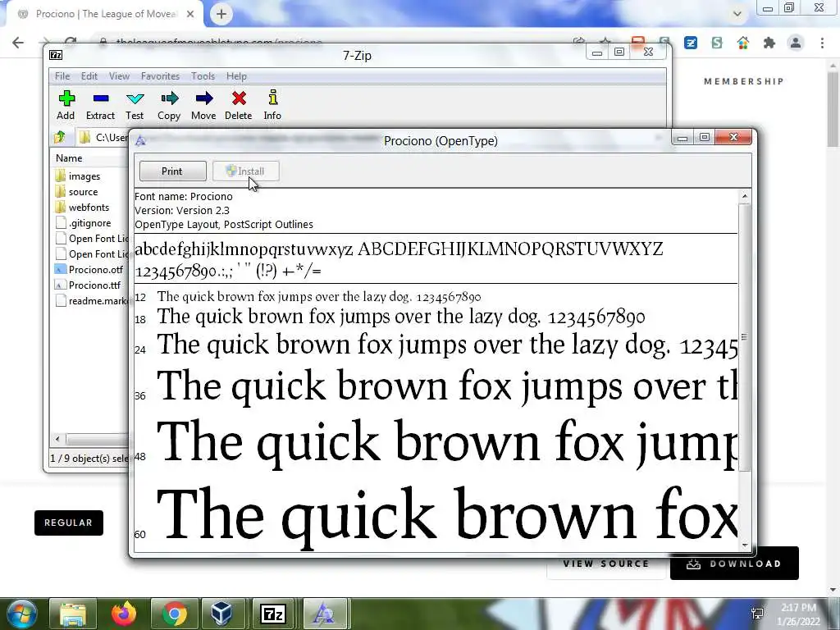Open the Edit menu in 7-Zip

pos(89,76)
